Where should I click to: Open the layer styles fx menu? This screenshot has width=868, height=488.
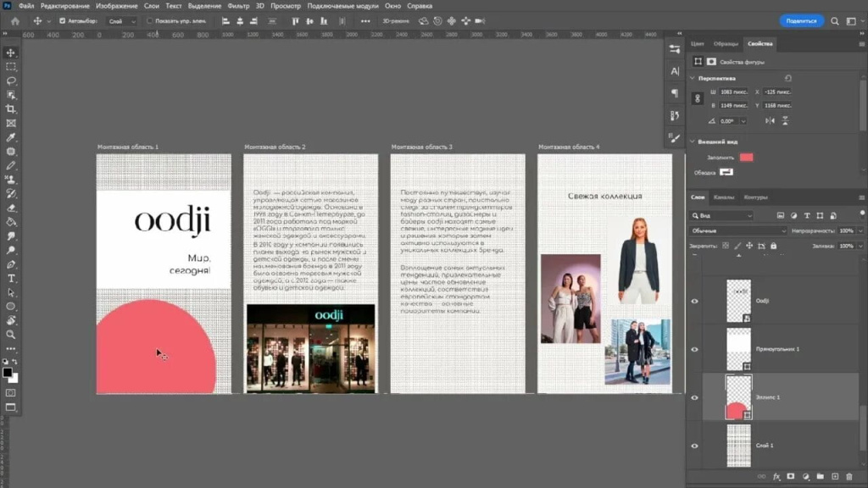click(776, 476)
